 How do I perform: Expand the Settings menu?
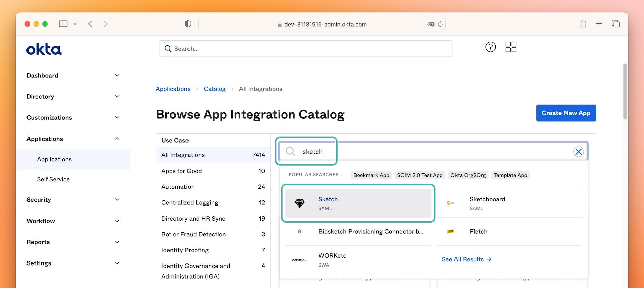point(73,263)
